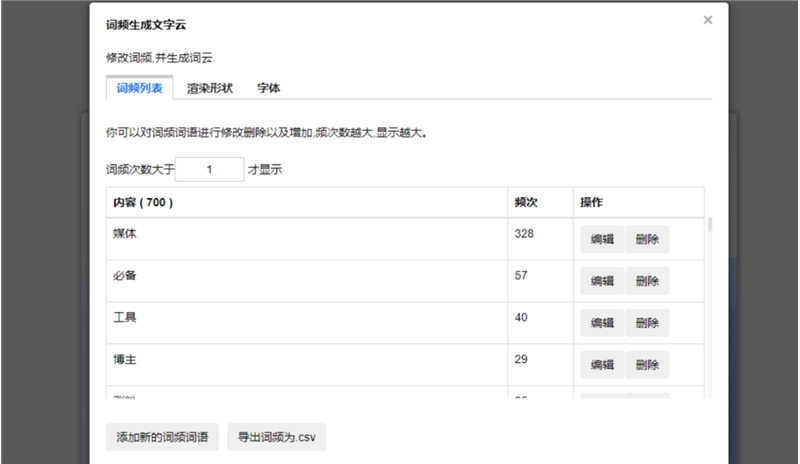Switch to the 词频列表 tab
Image resolution: width=800 pixels, height=464 pixels.
140,88
